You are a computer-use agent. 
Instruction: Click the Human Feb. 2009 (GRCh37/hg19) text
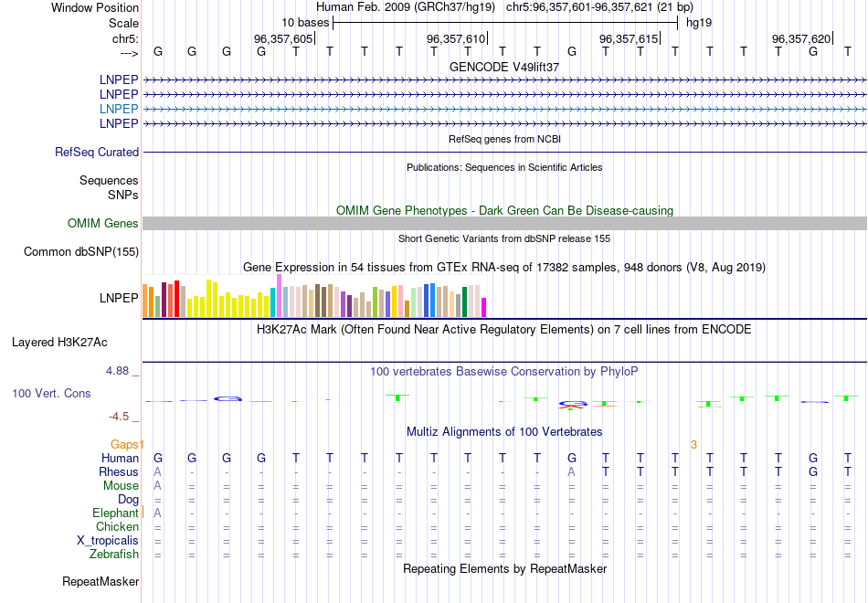point(405,7)
